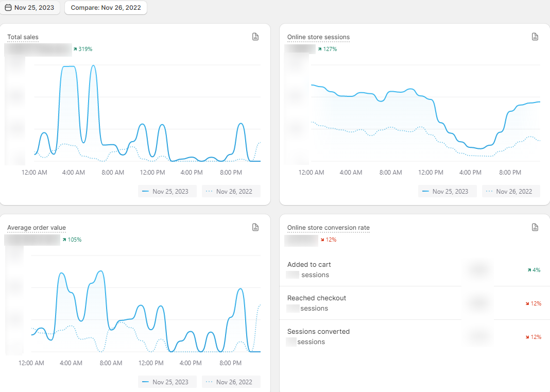
Task: Select the Added to cart row label
Action: click(x=309, y=265)
